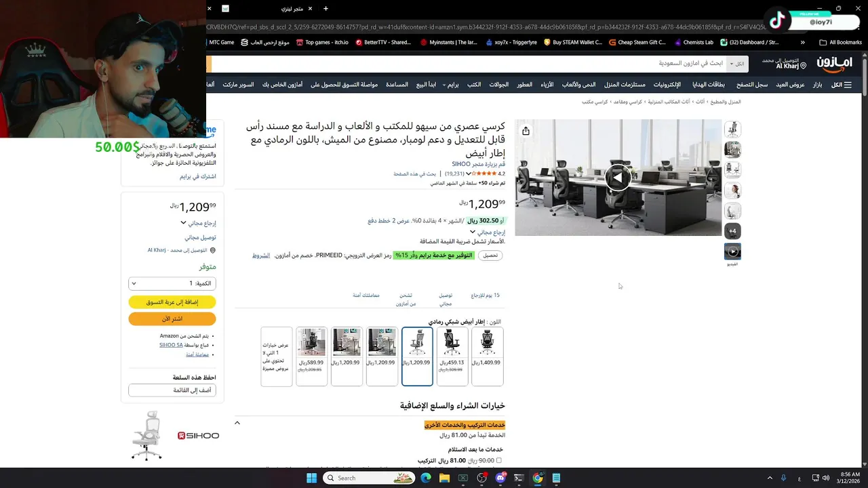This screenshot has height=488, width=868.
Task: Open Microsoft Edge from taskbar
Action: coord(426,478)
